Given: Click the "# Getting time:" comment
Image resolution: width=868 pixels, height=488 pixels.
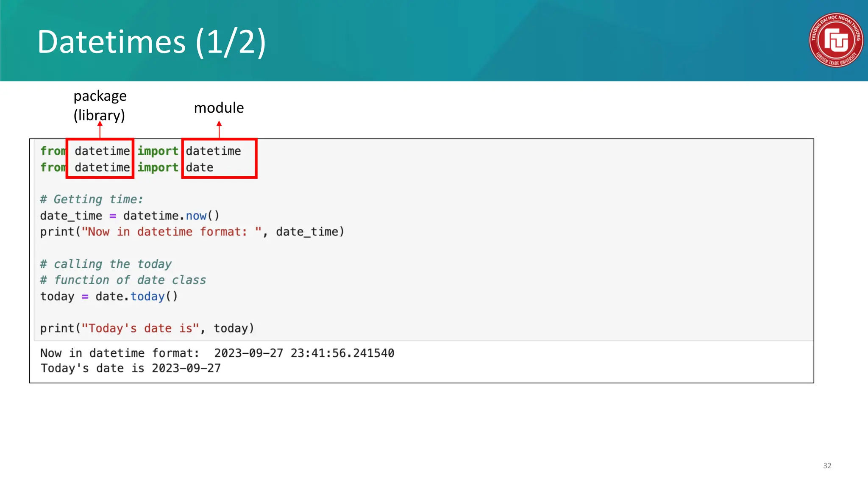Looking at the screenshot, I should pos(92,200).
